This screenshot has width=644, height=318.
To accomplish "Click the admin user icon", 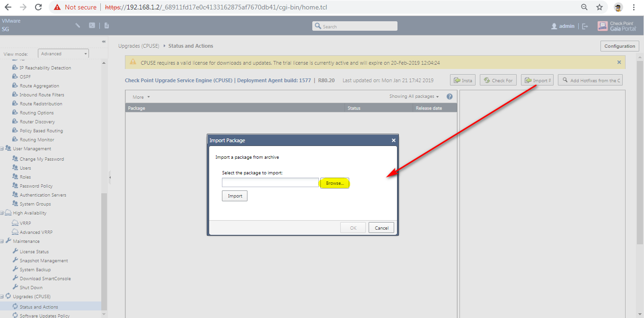I will 554,26.
